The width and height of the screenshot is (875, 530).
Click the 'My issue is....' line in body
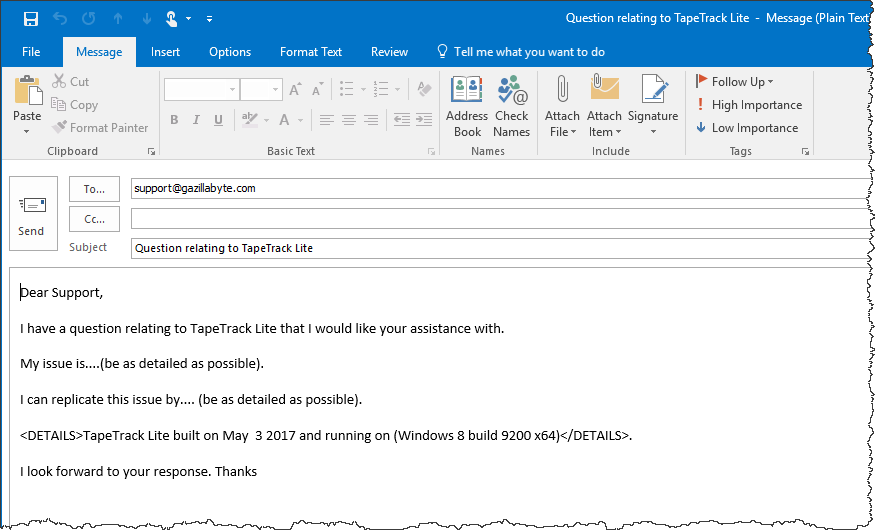[142, 364]
